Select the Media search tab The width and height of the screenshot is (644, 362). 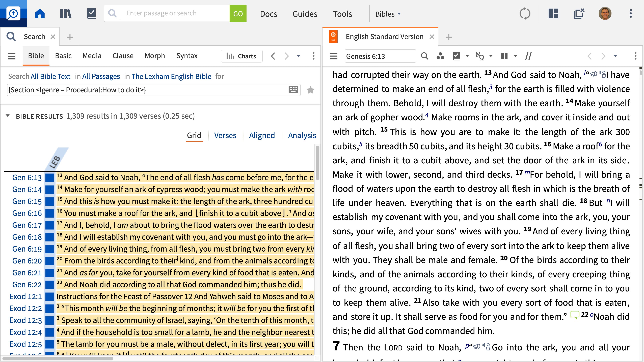[92, 56]
